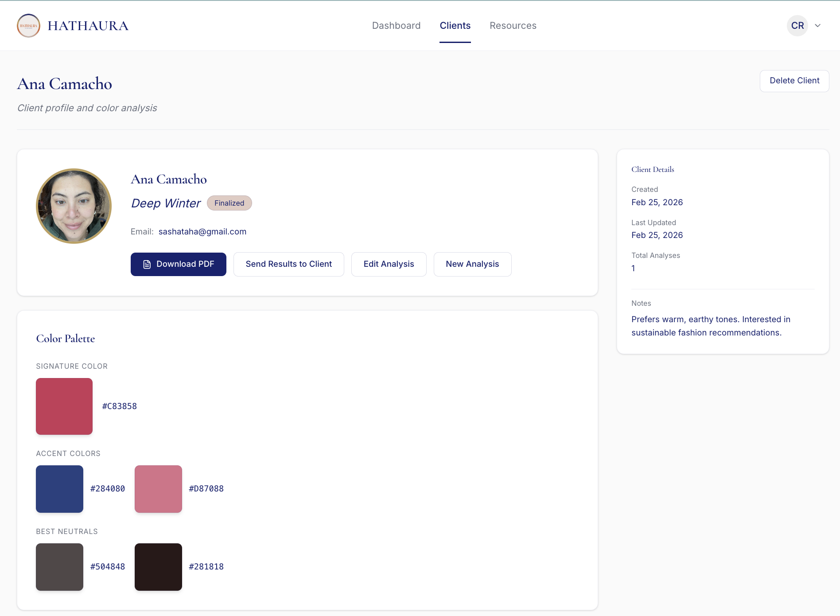Click Send Results to Client button
This screenshot has height=616, width=840.
288,264
